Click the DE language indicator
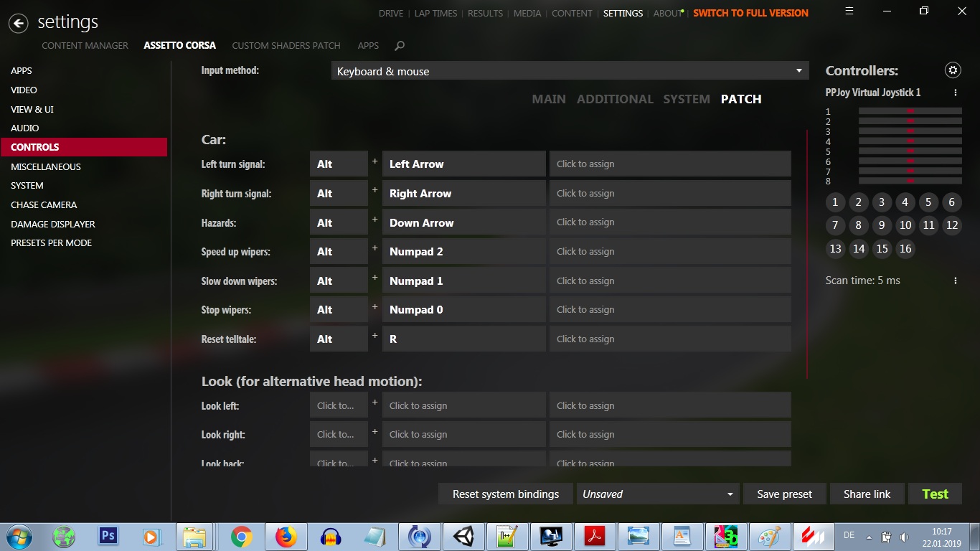 click(x=849, y=535)
